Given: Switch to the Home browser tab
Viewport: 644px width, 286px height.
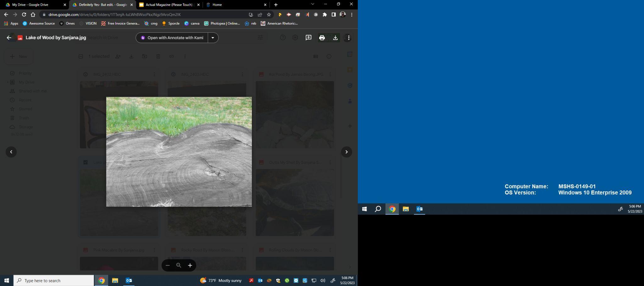Looking at the screenshot, I should coord(236,5).
